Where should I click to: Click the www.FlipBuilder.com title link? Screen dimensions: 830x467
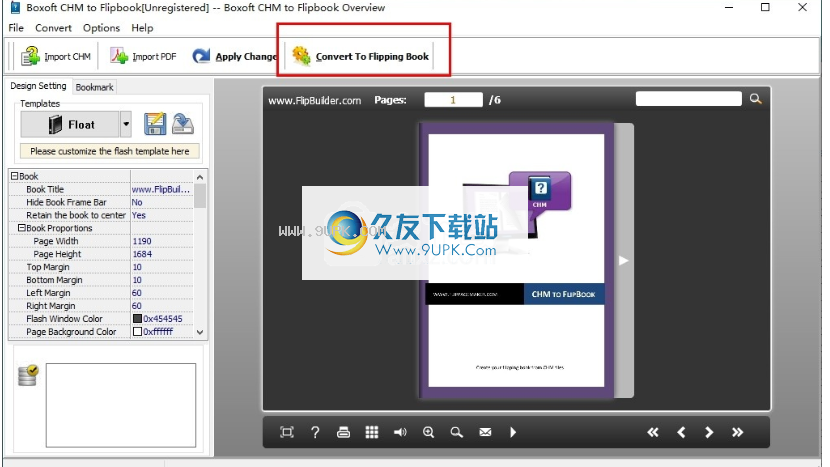(314, 100)
